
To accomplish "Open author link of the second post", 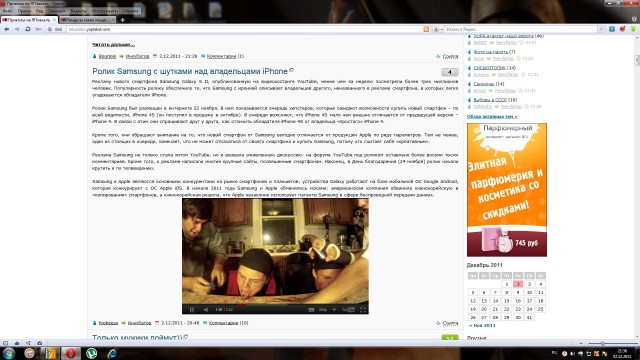I will tap(108, 323).
